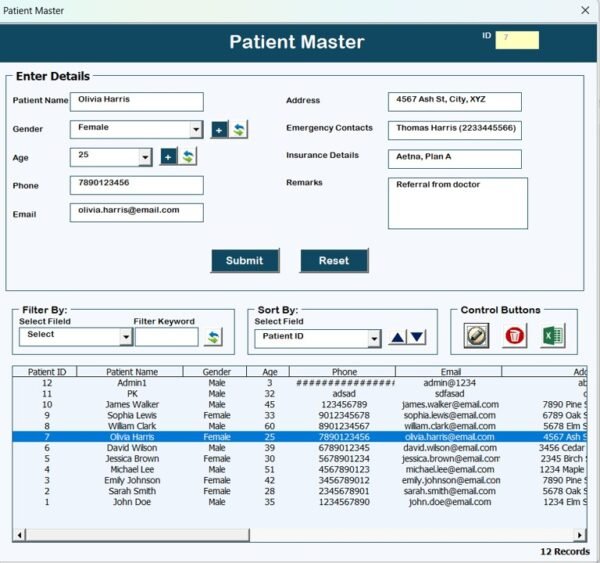
Task: Click the Patient Name column header
Action: point(130,372)
